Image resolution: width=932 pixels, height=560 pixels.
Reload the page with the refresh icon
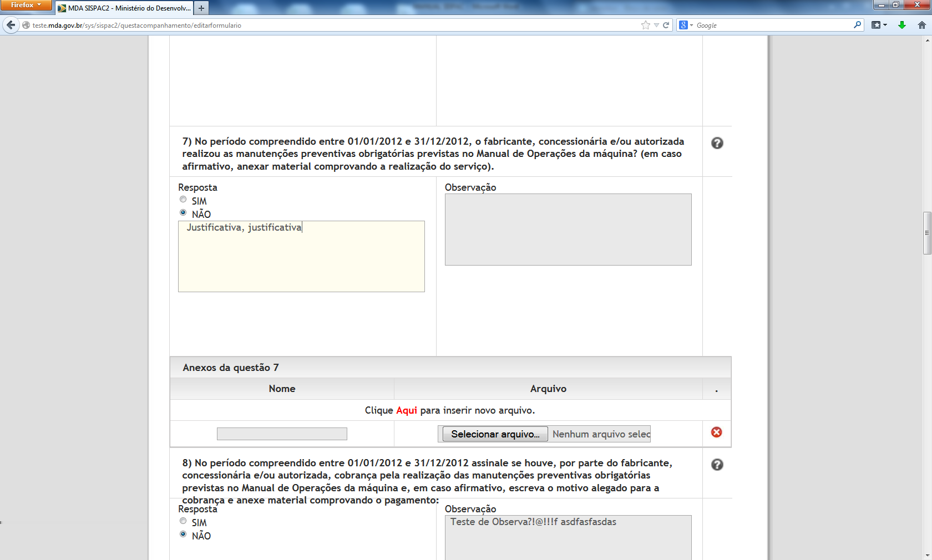[x=666, y=25]
